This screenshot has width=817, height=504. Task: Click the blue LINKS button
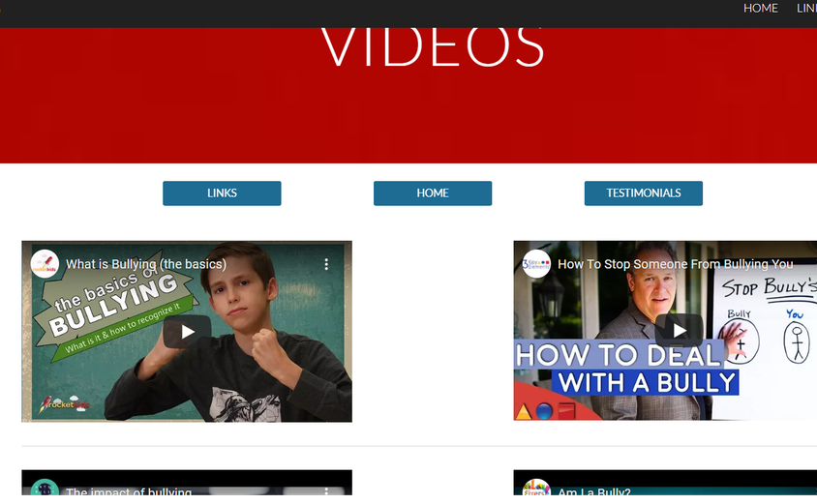pos(222,193)
